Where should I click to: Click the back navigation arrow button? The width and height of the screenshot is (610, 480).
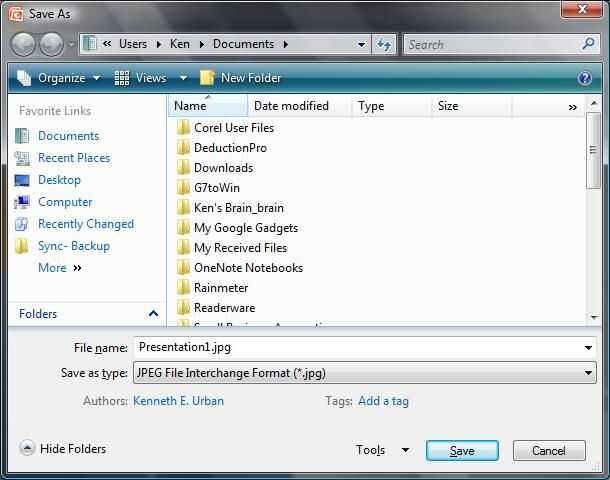pos(23,44)
